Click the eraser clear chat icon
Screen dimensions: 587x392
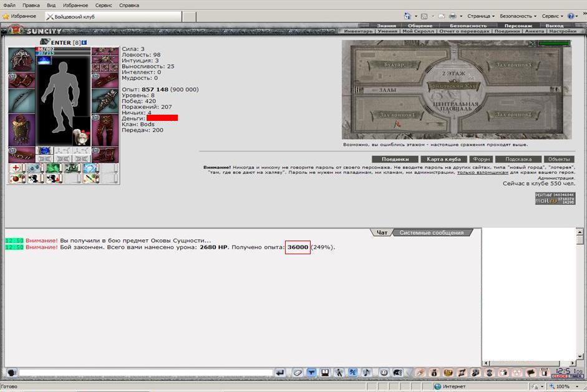pyautogui.click(x=298, y=373)
